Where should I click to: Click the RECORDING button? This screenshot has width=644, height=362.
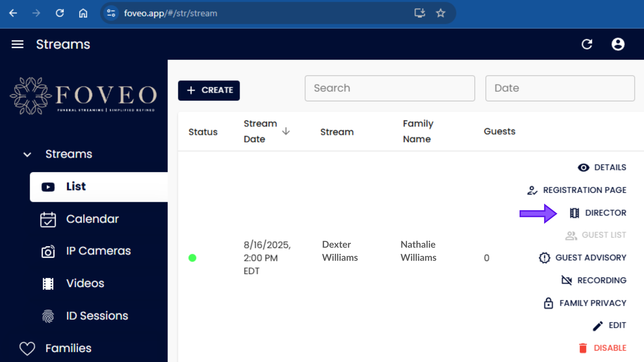click(x=594, y=280)
